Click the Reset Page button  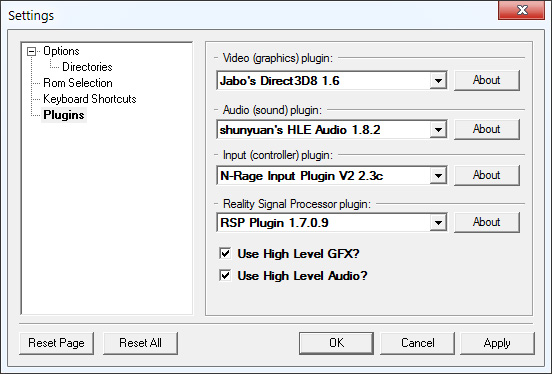coord(56,343)
